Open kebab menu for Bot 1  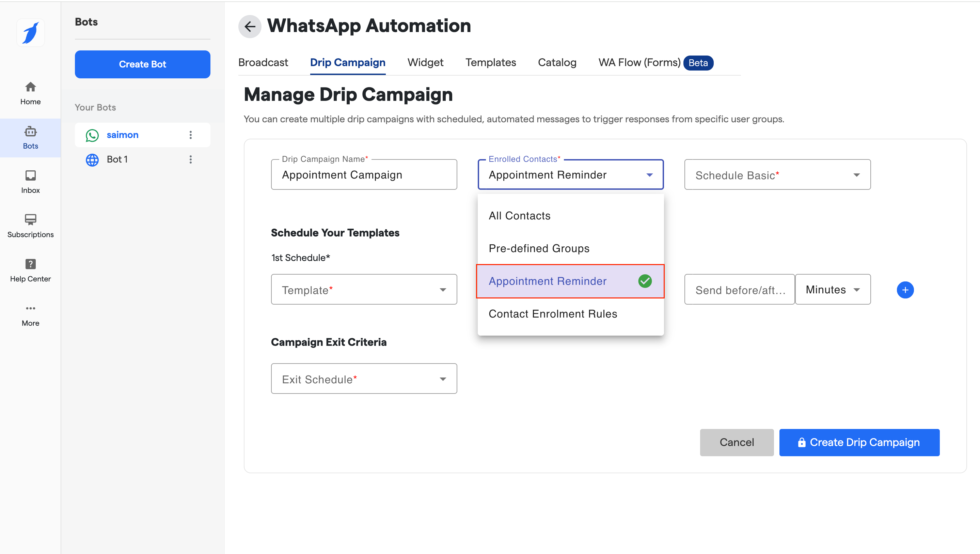coord(191,159)
